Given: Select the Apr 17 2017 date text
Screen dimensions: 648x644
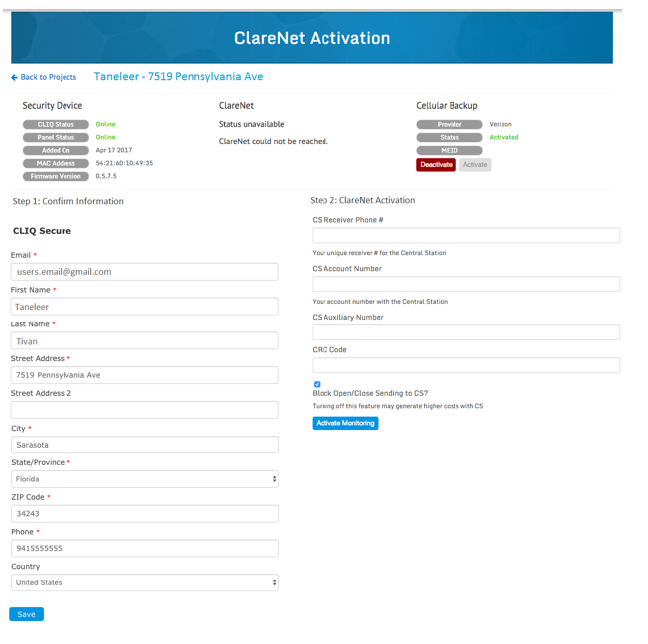Looking at the screenshot, I should pos(114,150).
